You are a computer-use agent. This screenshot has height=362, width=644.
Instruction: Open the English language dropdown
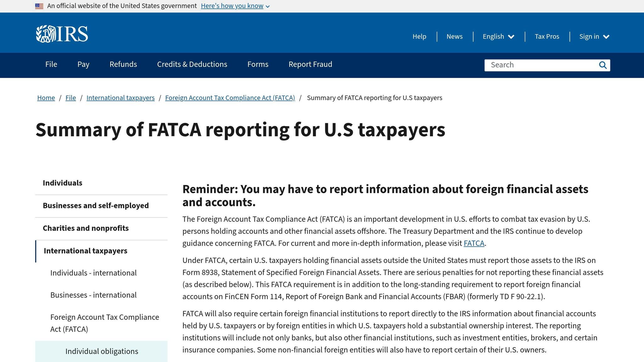498,36
